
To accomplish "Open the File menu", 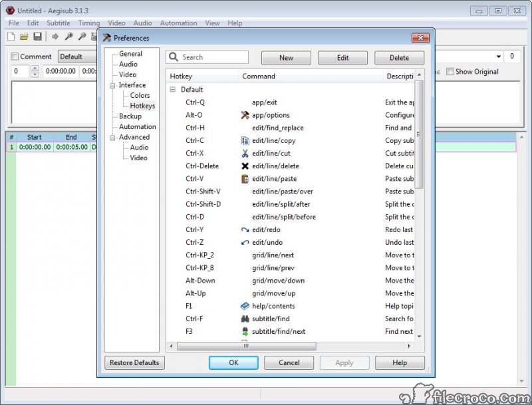I will (14, 23).
